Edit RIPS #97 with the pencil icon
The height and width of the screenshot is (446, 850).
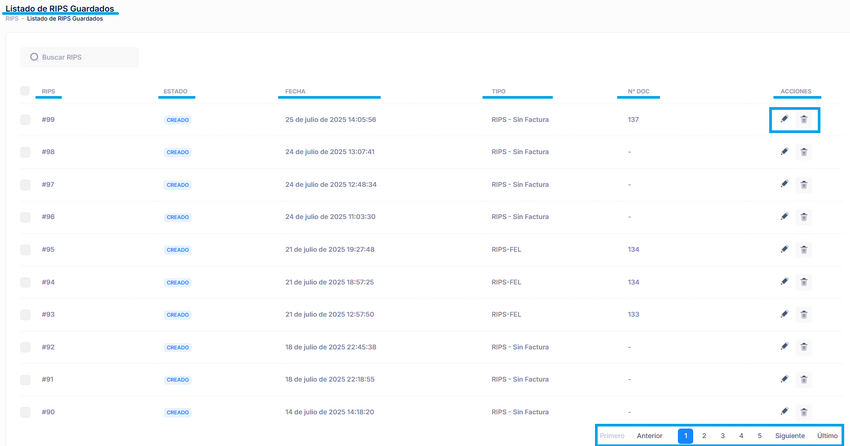pyautogui.click(x=784, y=185)
